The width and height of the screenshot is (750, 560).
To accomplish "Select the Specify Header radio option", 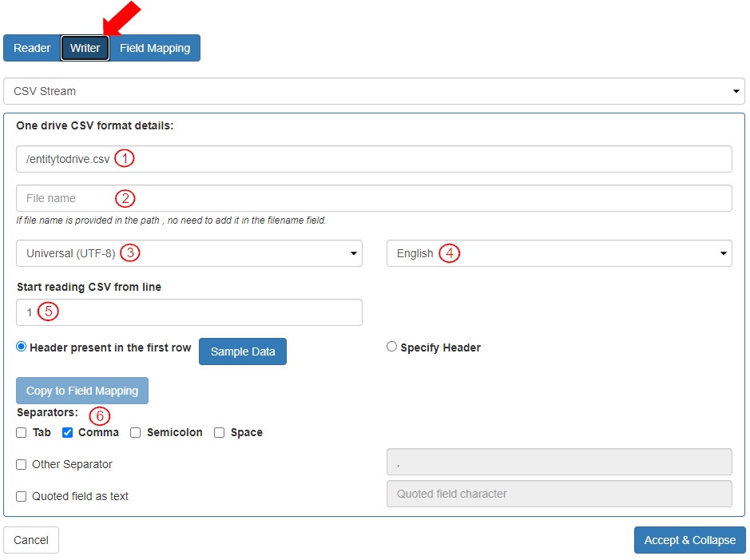I will point(392,347).
